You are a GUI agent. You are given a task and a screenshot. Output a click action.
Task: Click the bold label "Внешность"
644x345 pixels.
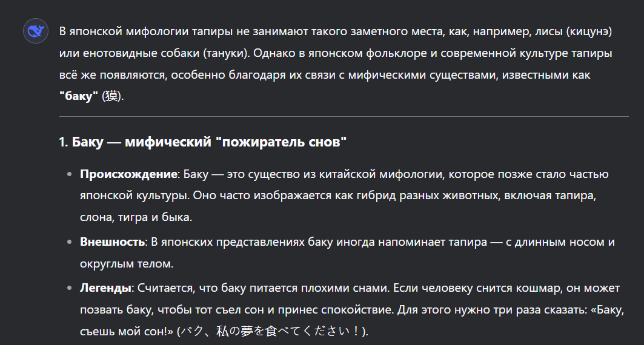pyautogui.click(x=112, y=242)
